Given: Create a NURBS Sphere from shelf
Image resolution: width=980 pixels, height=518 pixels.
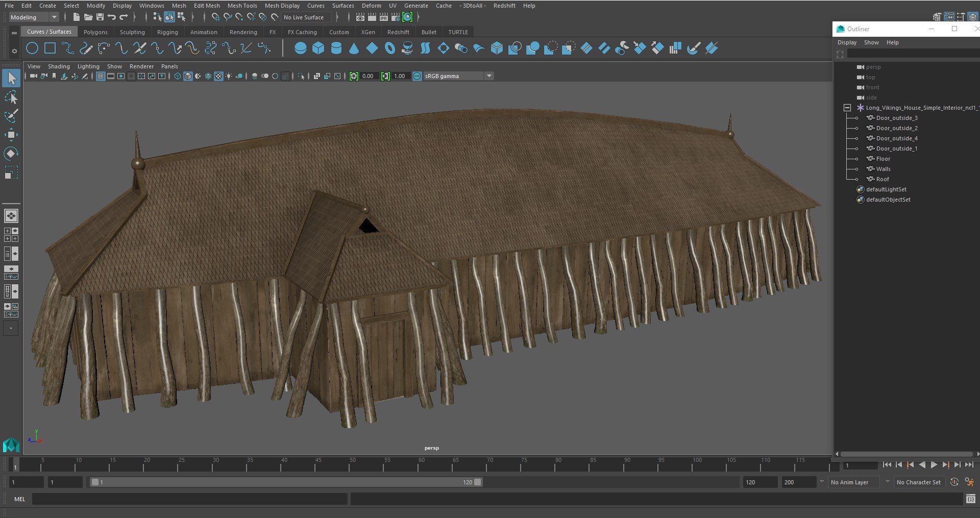Looking at the screenshot, I should click(301, 48).
